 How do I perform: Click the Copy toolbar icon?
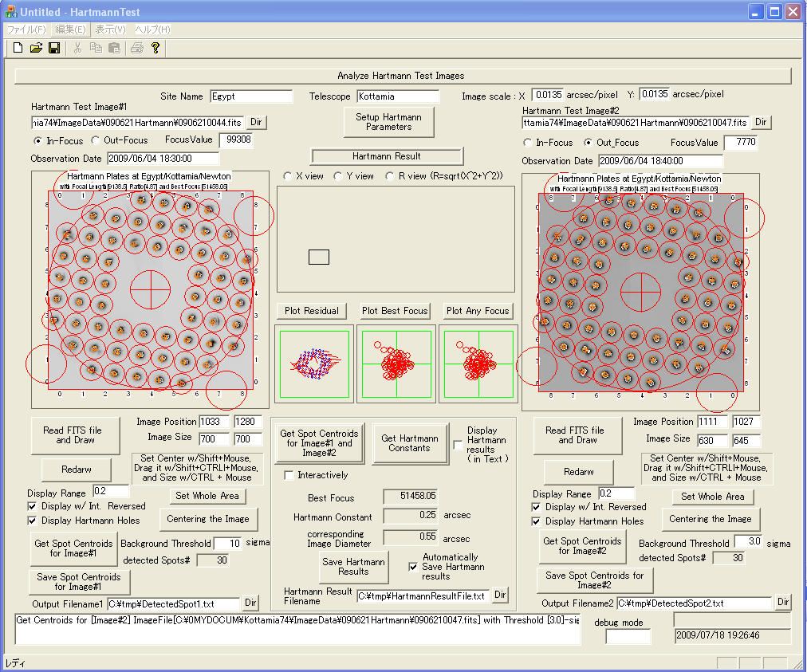[x=96, y=48]
